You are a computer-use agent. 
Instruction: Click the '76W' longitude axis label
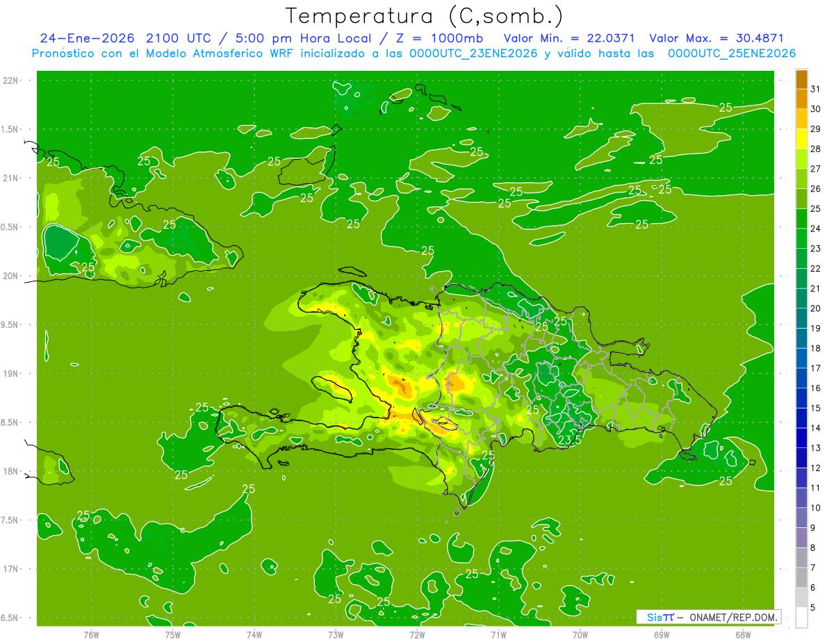coord(91,634)
